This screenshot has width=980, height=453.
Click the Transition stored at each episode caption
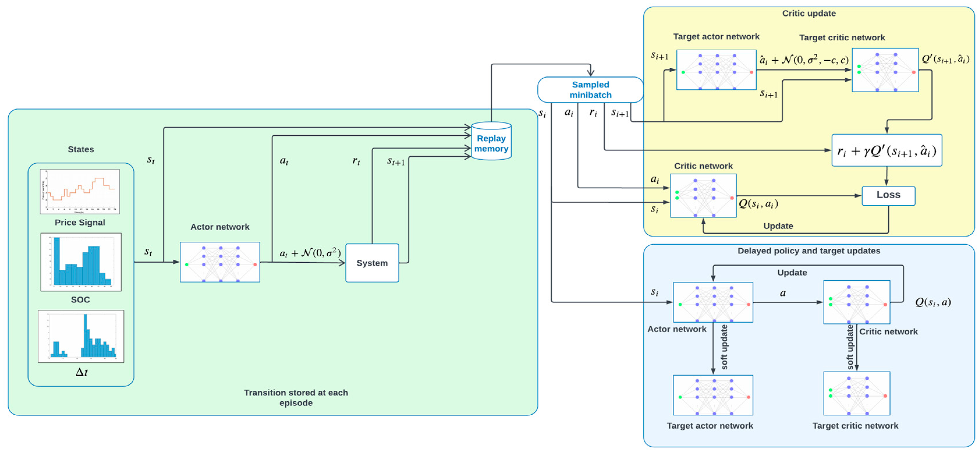(296, 398)
